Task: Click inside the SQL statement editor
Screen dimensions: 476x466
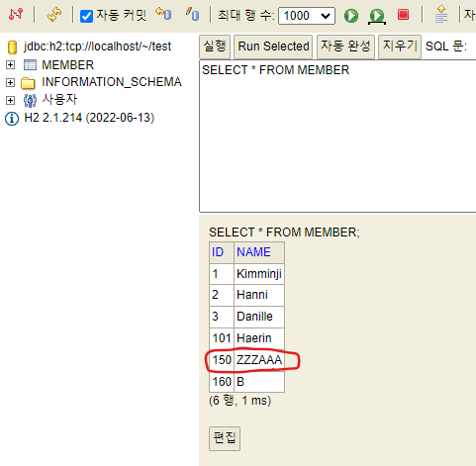Action: pos(337,136)
